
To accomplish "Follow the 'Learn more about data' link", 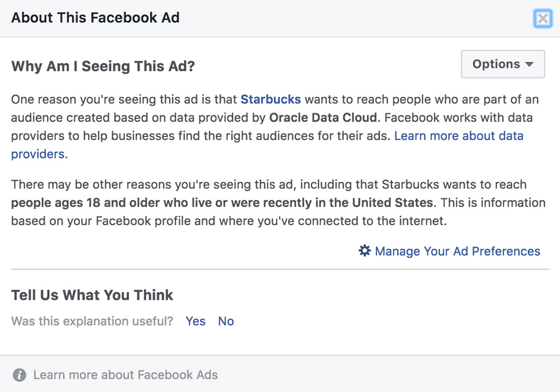I will pos(459,136).
